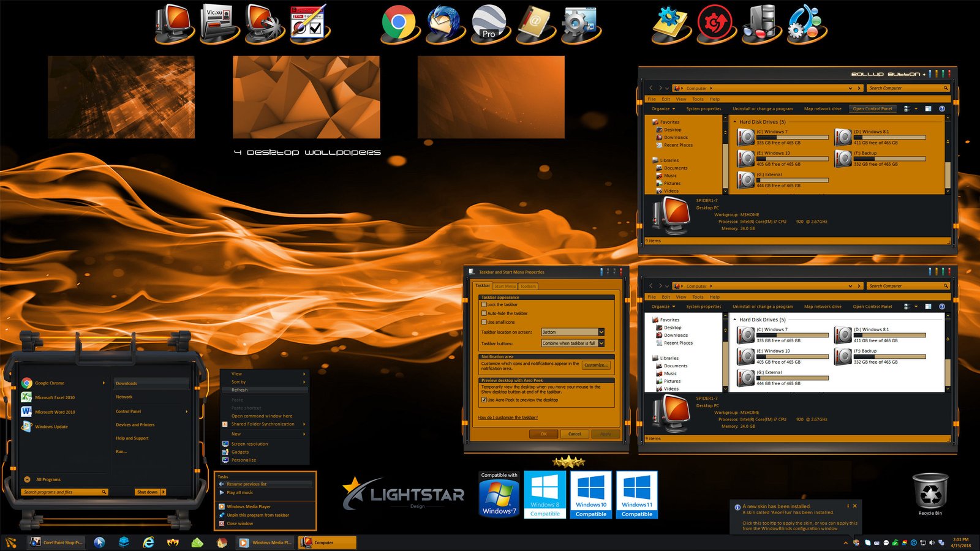The width and height of the screenshot is (980, 551).
Task: Click Open Control Panel in upper window
Action: [x=872, y=108]
